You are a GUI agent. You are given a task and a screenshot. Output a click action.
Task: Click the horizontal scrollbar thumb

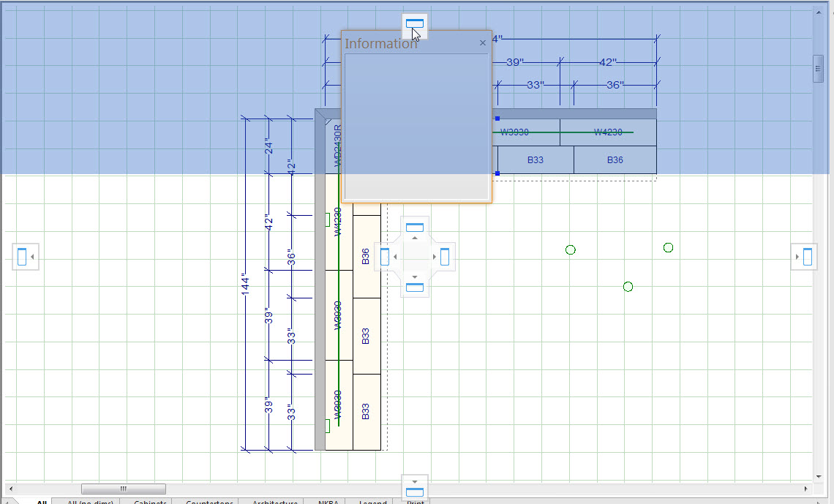tap(123, 488)
